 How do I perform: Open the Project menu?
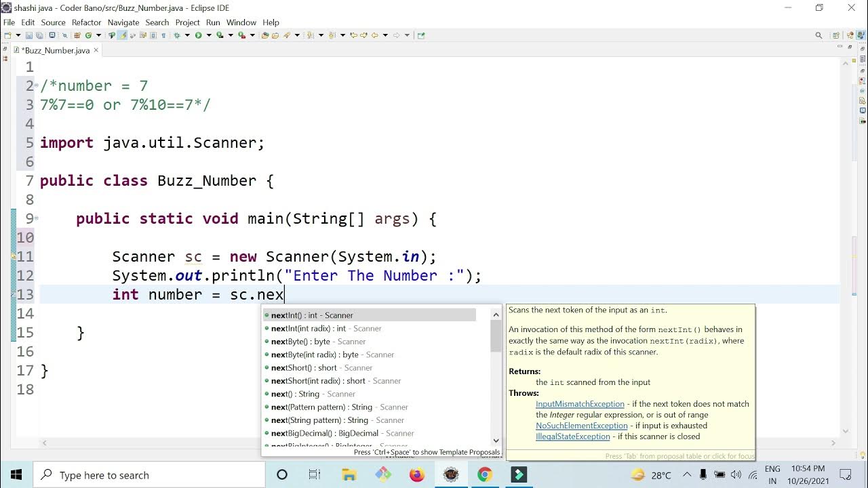tap(187, 22)
